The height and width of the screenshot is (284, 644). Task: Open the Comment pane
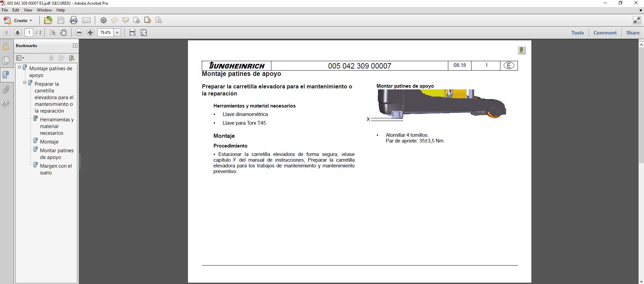click(x=605, y=33)
